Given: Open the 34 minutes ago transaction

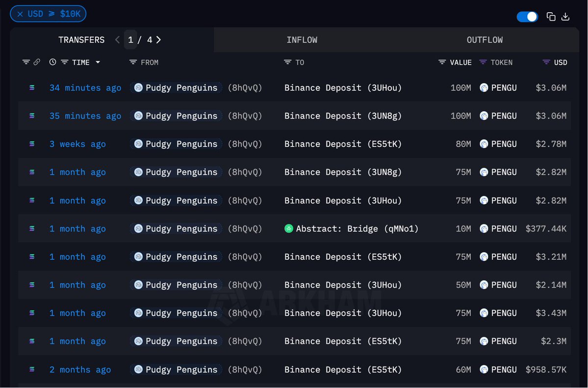Looking at the screenshot, I should (85, 88).
